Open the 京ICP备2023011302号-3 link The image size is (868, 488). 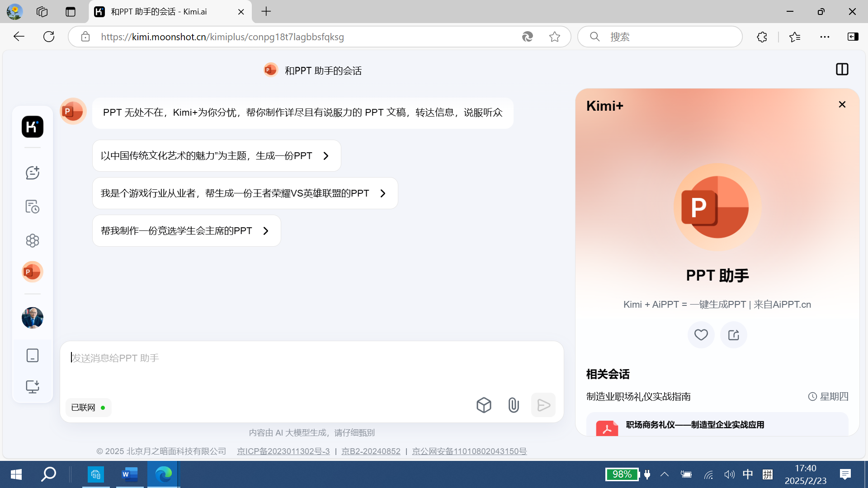pos(283,451)
